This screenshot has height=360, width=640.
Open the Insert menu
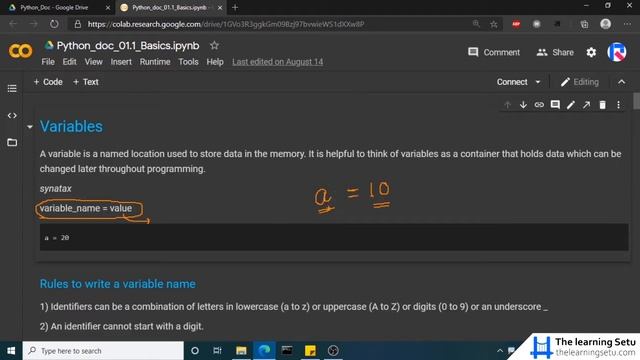pyautogui.click(x=121, y=62)
